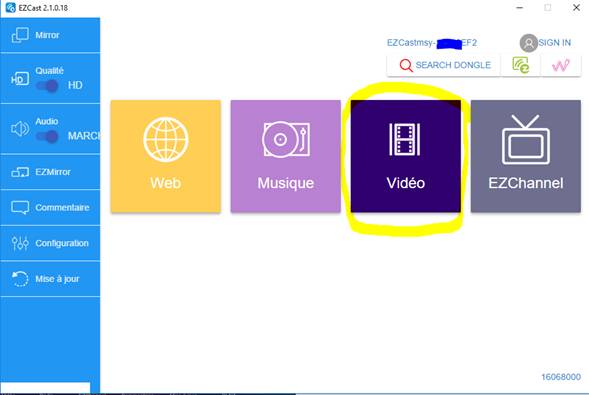Open the Musique turntable tile
Viewport: 589px width, 395px height.
(x=285, y=156)
